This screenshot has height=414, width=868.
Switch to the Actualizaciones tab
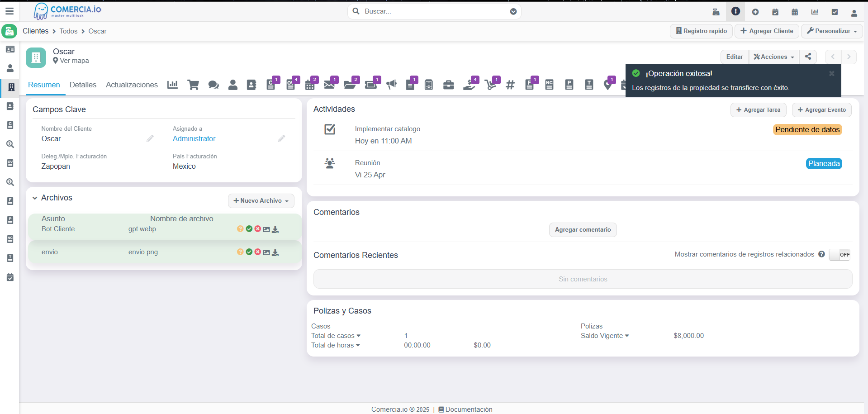point(132,85)
